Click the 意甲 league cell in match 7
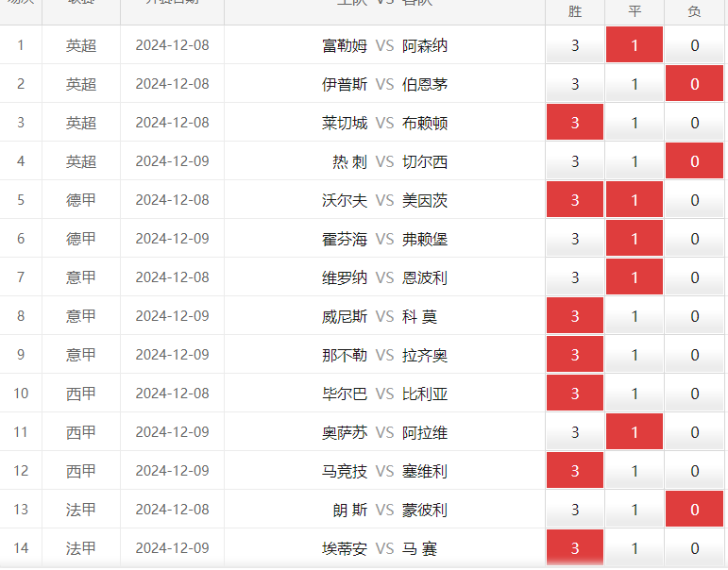 pyautogui.click(x=81, y=277)
